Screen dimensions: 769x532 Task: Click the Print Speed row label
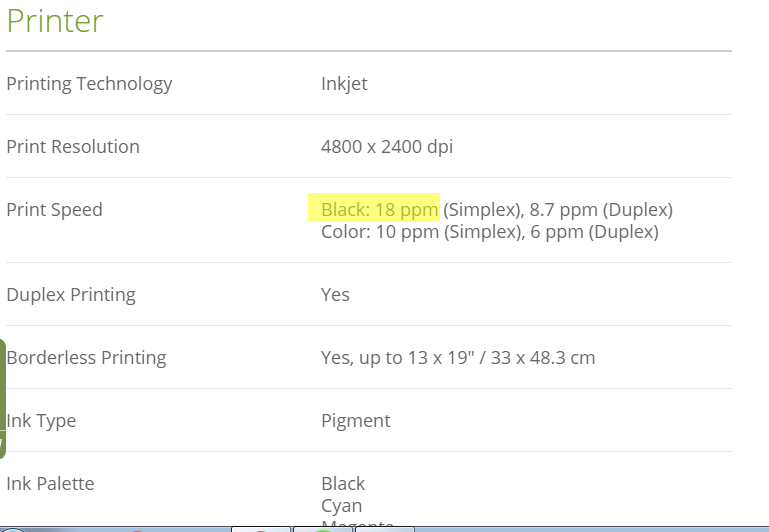[54, 210]
